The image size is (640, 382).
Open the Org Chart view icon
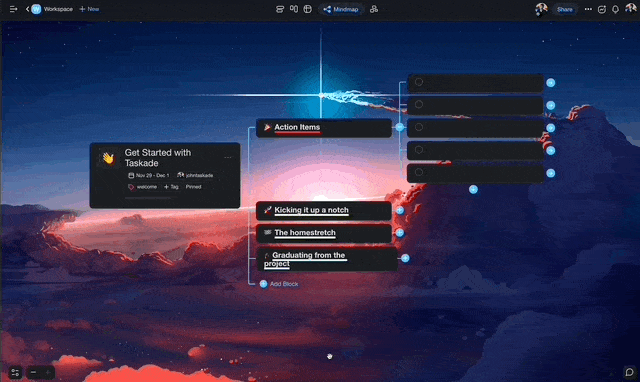click(x=373, y=9)
